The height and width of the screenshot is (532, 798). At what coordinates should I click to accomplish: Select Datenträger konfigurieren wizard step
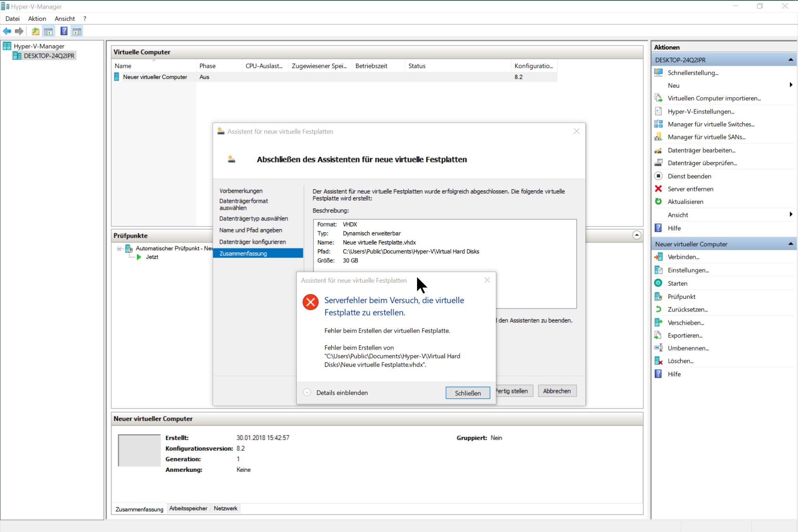pyautogui.click(x=252, y=242)
